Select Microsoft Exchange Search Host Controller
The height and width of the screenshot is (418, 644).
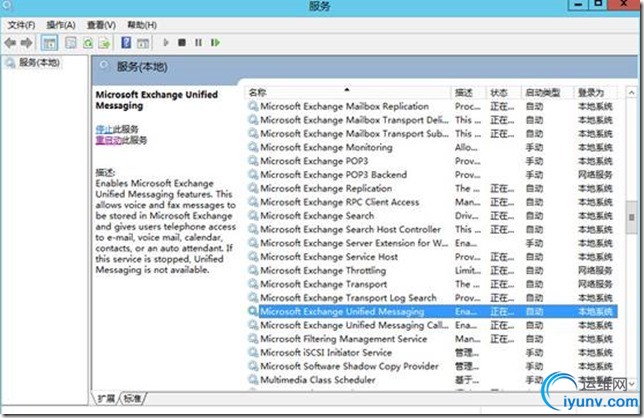(431, 230)
